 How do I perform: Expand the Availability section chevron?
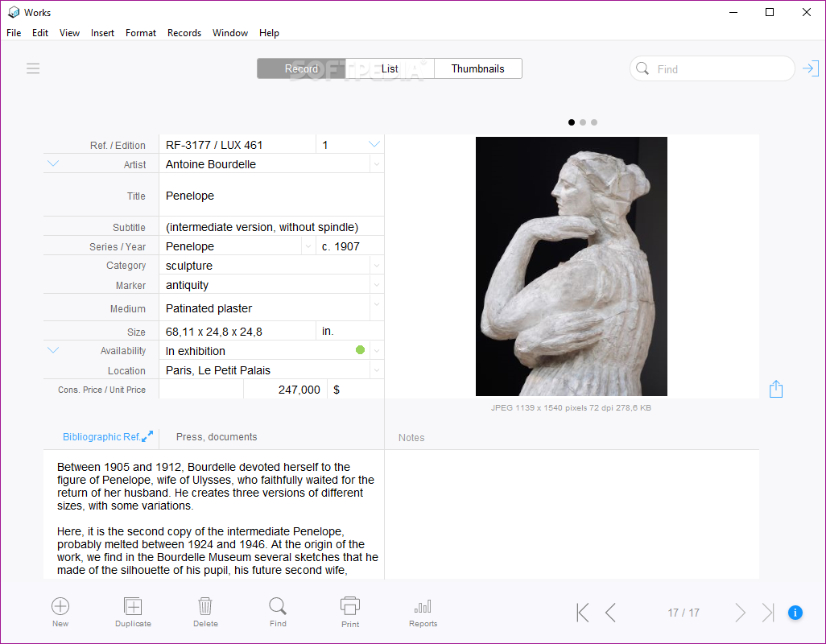point(53,350)
